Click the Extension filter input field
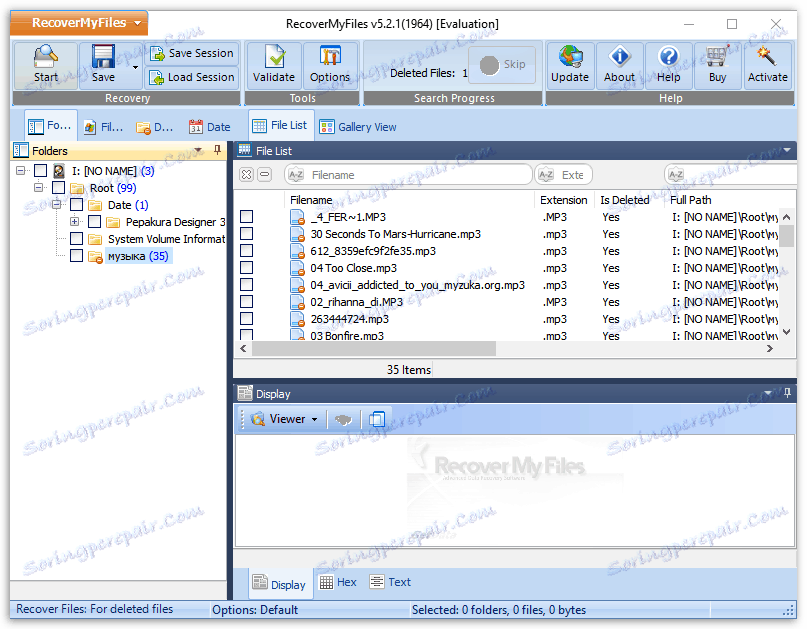 pyautogui.click(x=564, y=174)
